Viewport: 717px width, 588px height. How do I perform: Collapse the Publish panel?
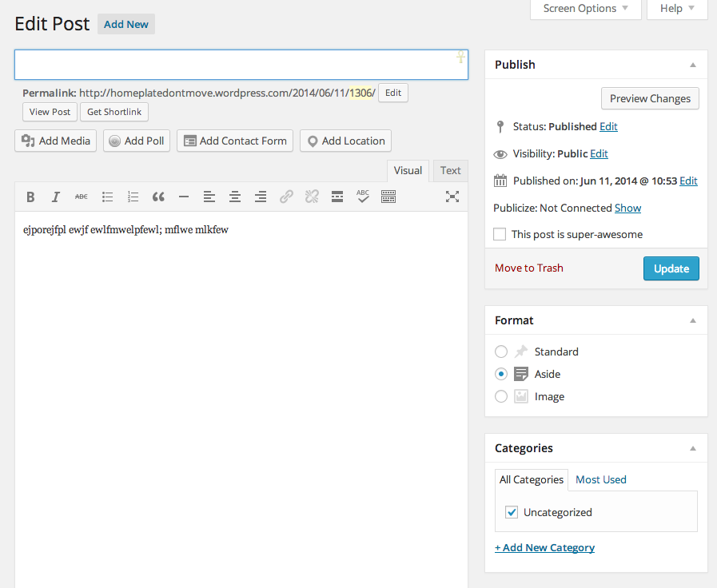point(693,65)
